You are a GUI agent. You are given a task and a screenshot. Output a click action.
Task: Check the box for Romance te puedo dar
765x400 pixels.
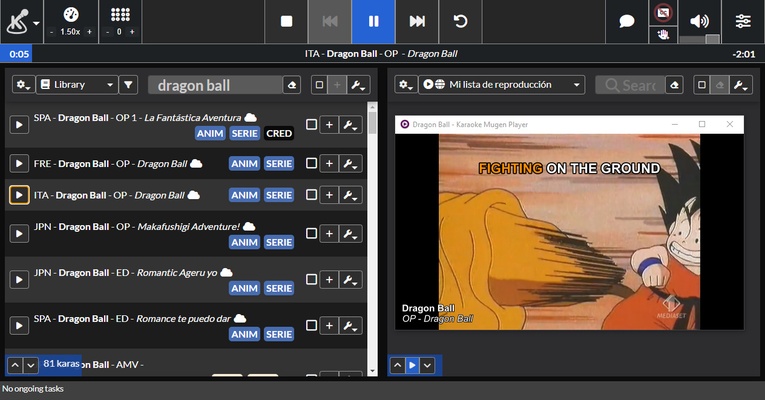pyautogui.click(x=311, y=325)
